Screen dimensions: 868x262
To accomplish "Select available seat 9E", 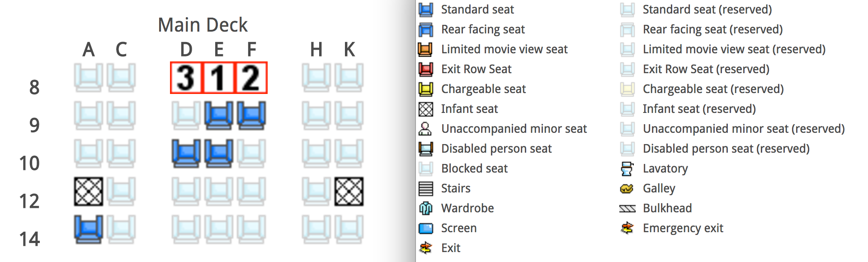I will point(219,116).
